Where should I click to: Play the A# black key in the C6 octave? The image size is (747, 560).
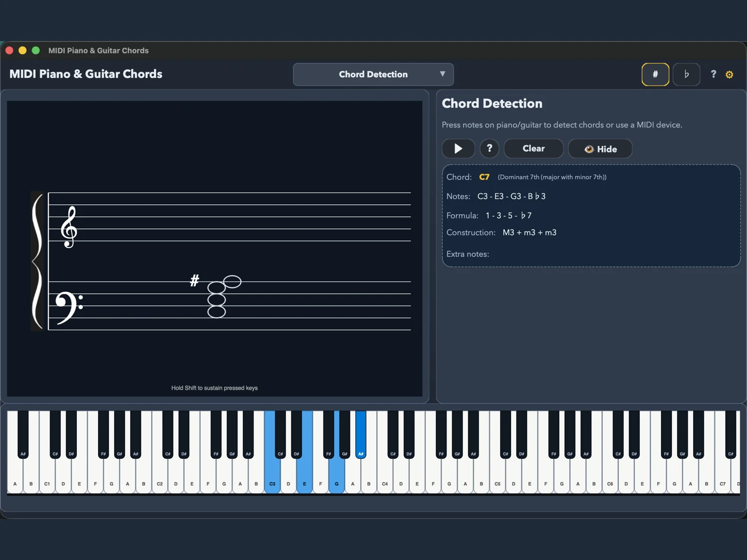pos(698,435)
